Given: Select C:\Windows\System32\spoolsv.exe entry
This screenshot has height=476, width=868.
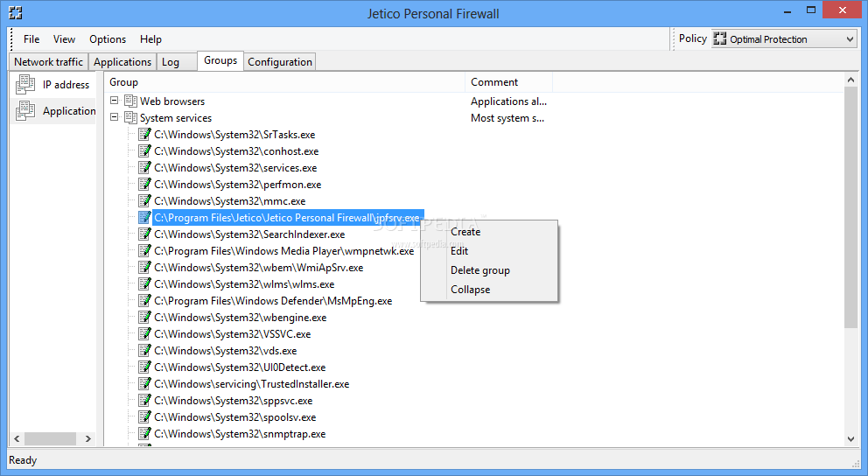Looking at the screenshot, I should pos(235,416).
